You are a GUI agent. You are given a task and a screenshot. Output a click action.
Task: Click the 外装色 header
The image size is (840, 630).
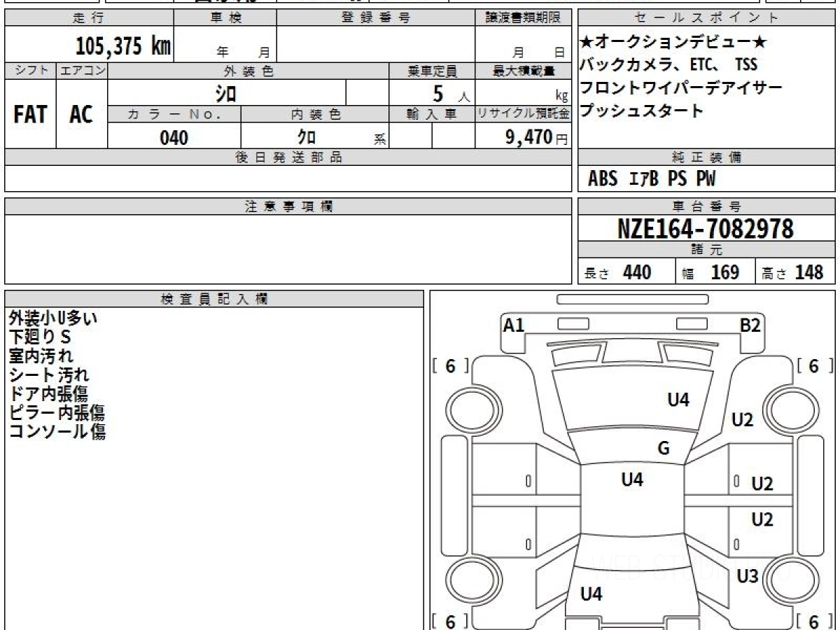tap(248, 71)
